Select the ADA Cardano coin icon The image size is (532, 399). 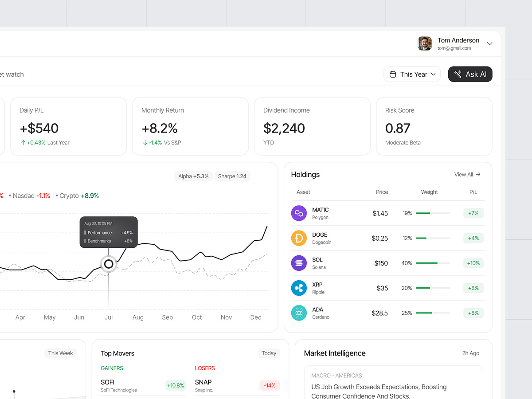299,313
